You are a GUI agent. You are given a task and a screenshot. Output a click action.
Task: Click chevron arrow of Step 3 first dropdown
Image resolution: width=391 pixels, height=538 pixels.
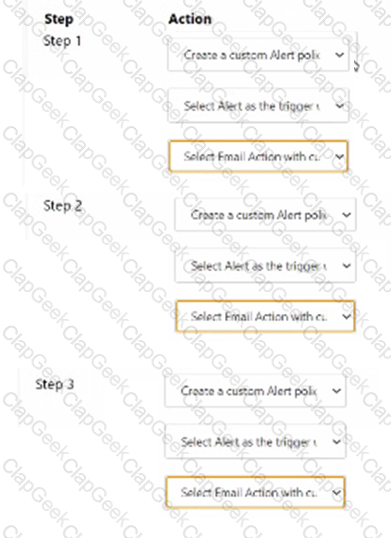tap(336, 391)
